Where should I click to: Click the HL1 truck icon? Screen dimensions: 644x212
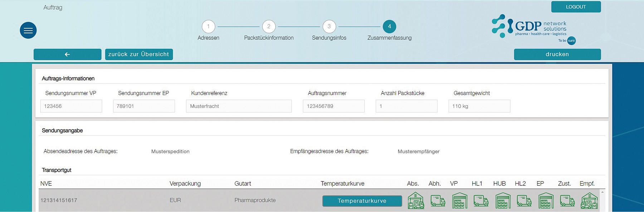coord(481,201)
